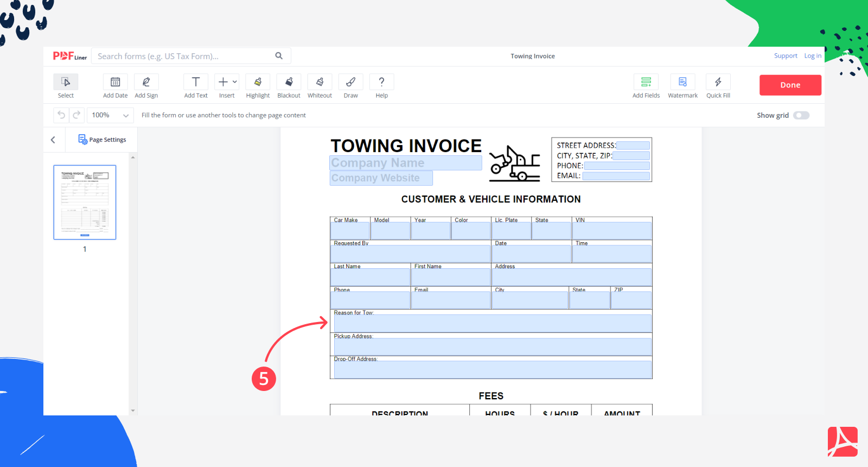The width and height of the screenshot is (868, 467).
Task: Click the Time field
Action: point(612,254)
